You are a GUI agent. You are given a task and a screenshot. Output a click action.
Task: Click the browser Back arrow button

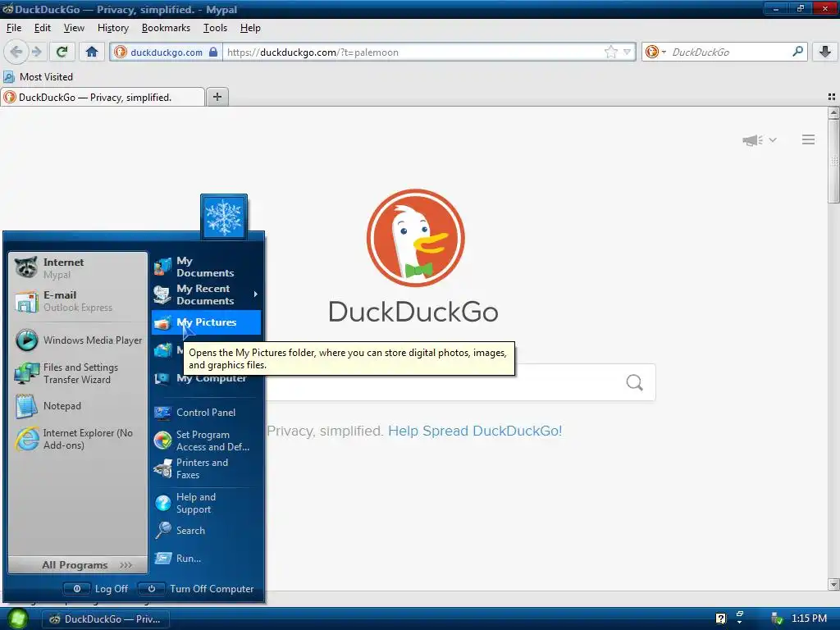point(16,52)
